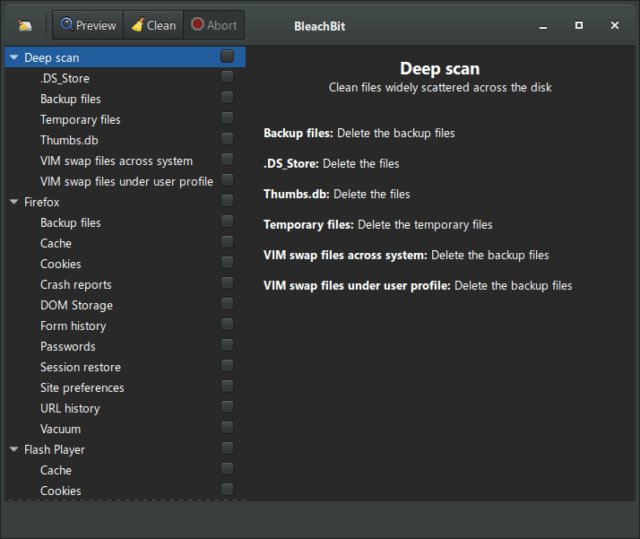The width and height of the screenshot is (640, 539).
Task: Select Backup files under Deep scan
Action: pos(125,99)
